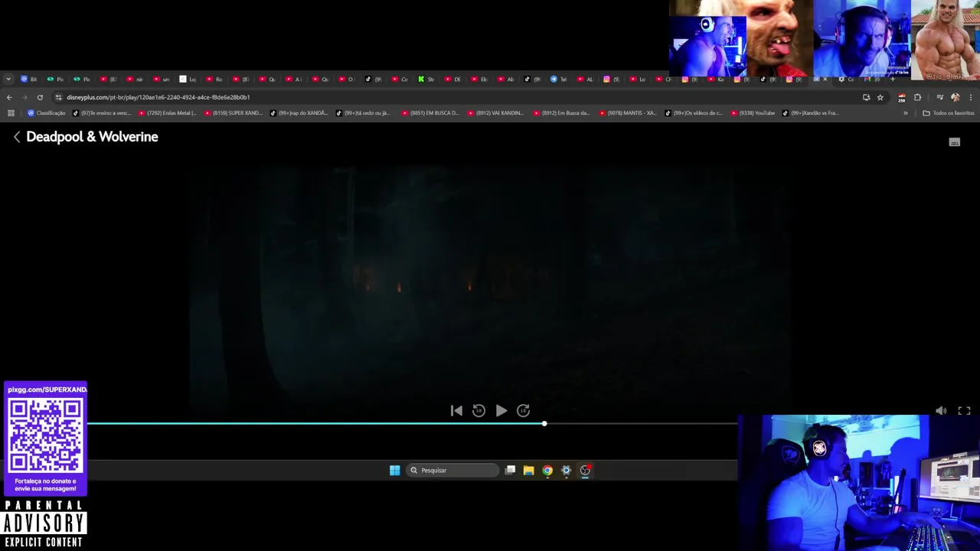Switch to the 'DE' YouTube tab

[x=453, y=79]
